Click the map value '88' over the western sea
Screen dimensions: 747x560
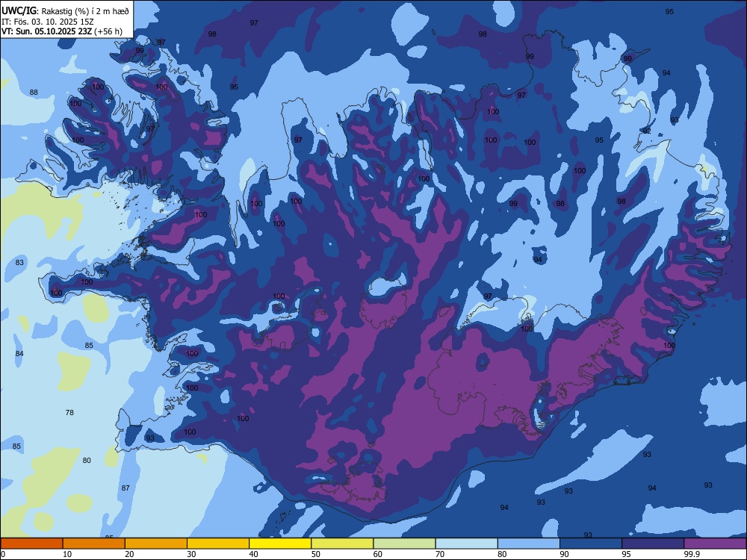click(x=34, y=92)
